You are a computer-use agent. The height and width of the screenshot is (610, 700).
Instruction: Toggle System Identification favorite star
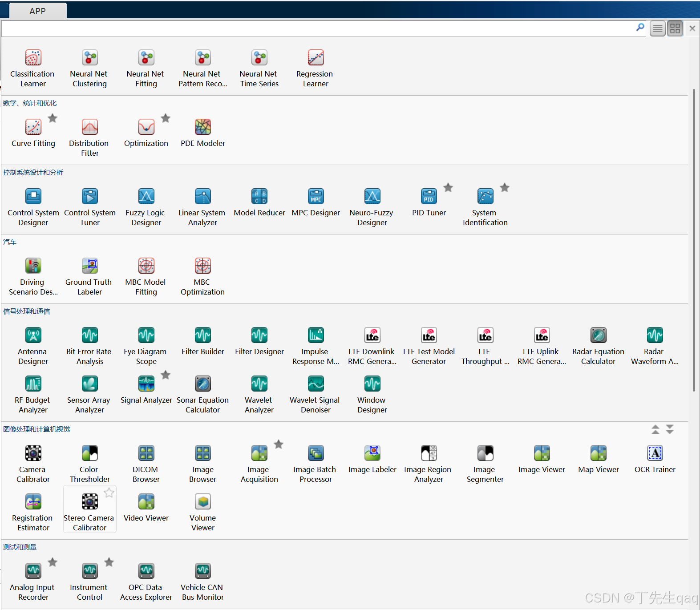tap(505, 187)
